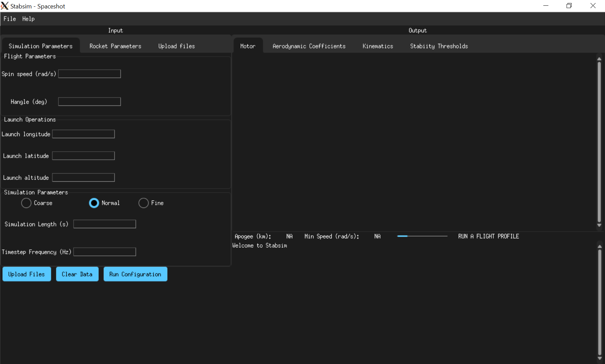
Task: Open the Help menu
Action: point(29,19)
